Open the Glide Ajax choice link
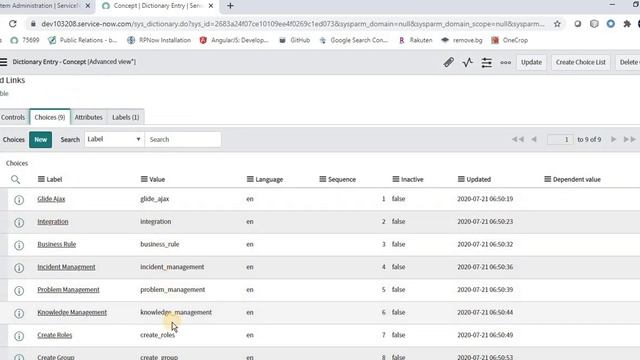This screenshot has height=360, width=640. click(x=51, y=199)
